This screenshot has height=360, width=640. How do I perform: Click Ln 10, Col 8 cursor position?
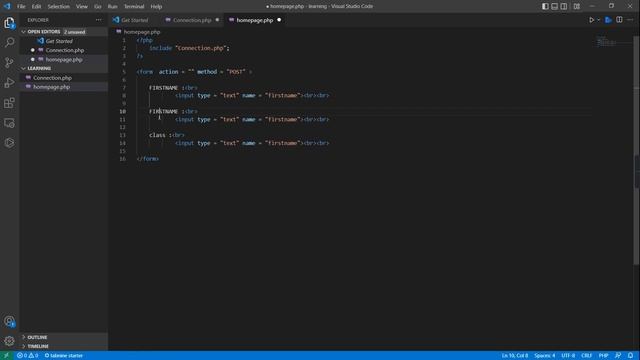515,356
